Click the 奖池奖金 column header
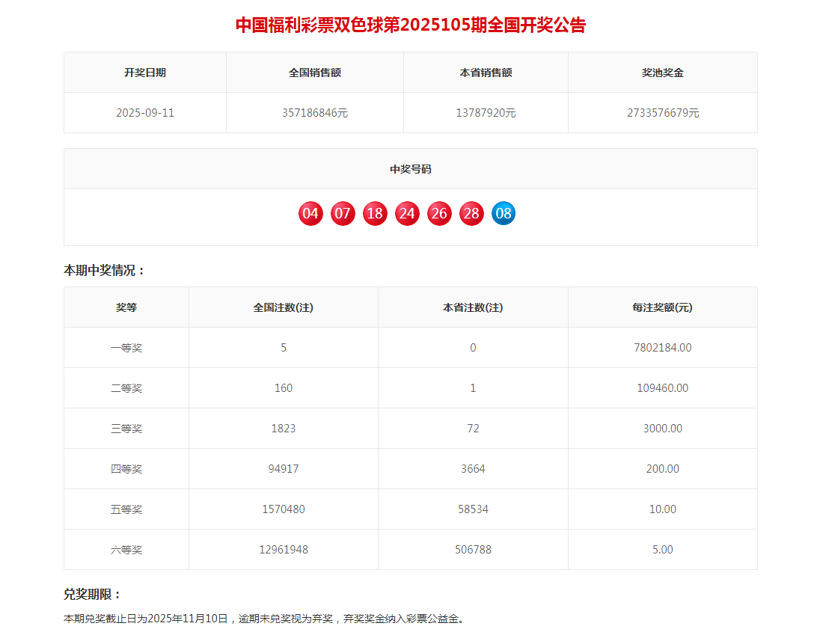Viewport: 820px width, 644px height. coord(663,73)
